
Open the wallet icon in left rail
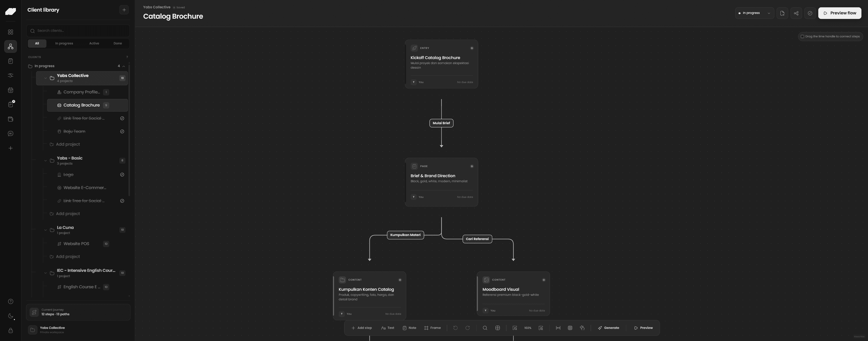tap(10, 119)
